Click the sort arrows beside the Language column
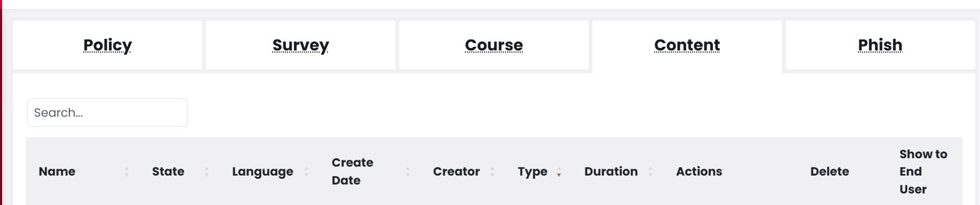 (x=306, y=172)
